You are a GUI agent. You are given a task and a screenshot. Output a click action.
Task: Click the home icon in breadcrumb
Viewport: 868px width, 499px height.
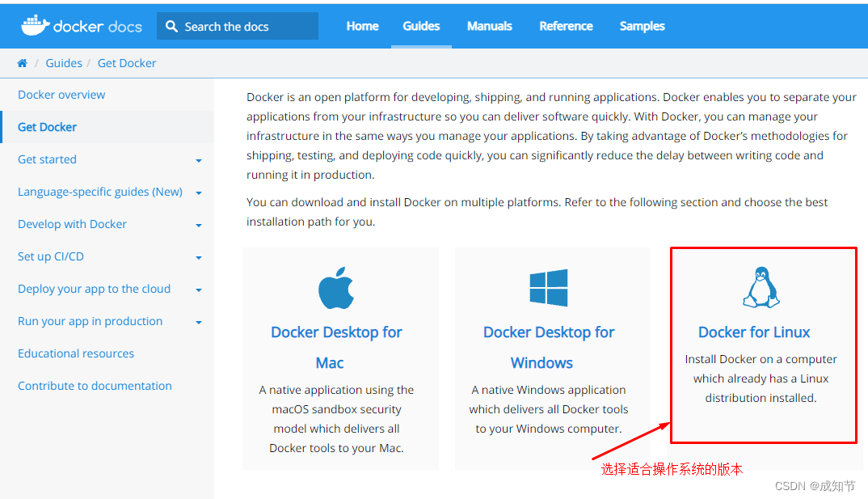point(22,63)
